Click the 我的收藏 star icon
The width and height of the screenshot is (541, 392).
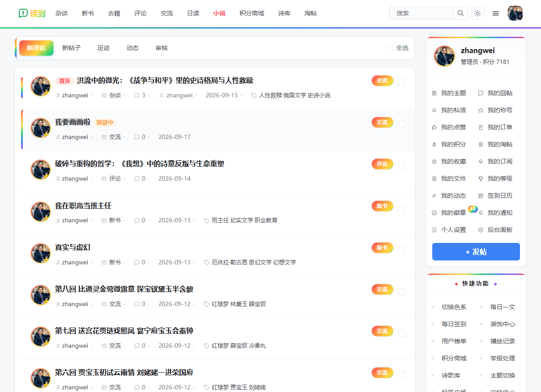[x=434, y=162]
